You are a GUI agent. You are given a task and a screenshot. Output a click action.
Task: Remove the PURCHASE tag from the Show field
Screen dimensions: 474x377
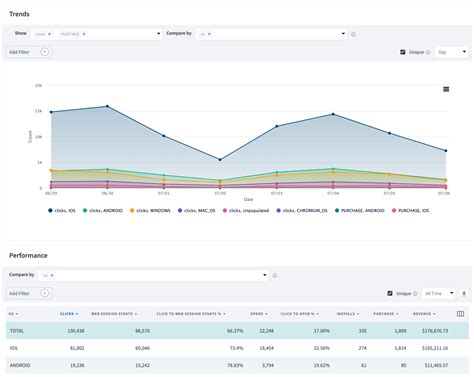pyautogui.click(x=84, y=34)
